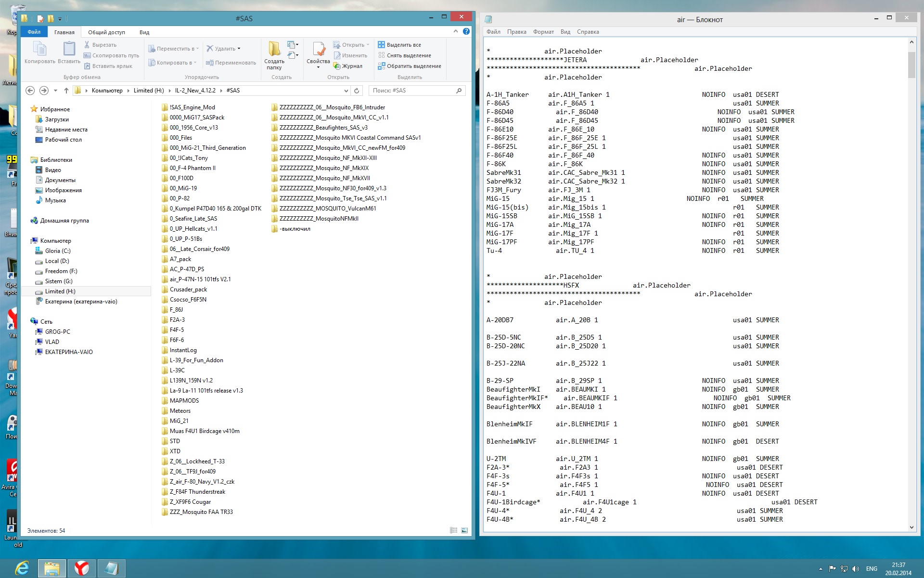
Task: Go up one folder with the up arrow
Action: point(66,91)
